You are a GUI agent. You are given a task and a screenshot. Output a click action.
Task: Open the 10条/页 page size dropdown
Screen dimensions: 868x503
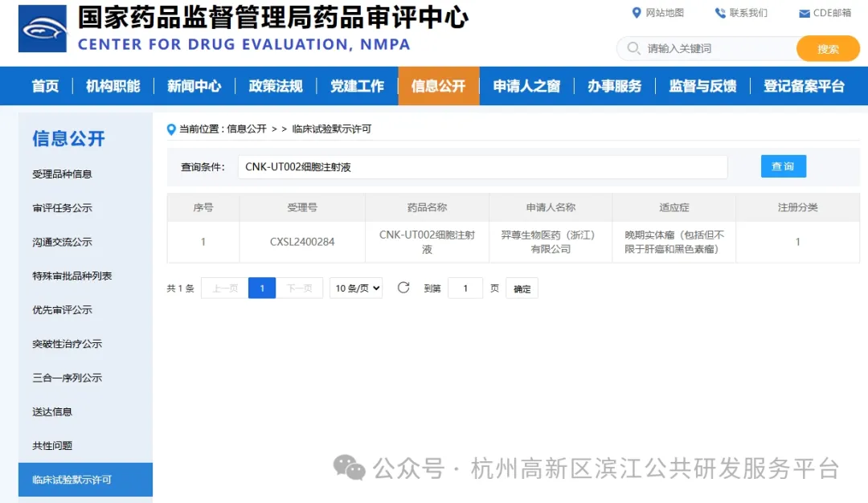click(x=358, y=288)
